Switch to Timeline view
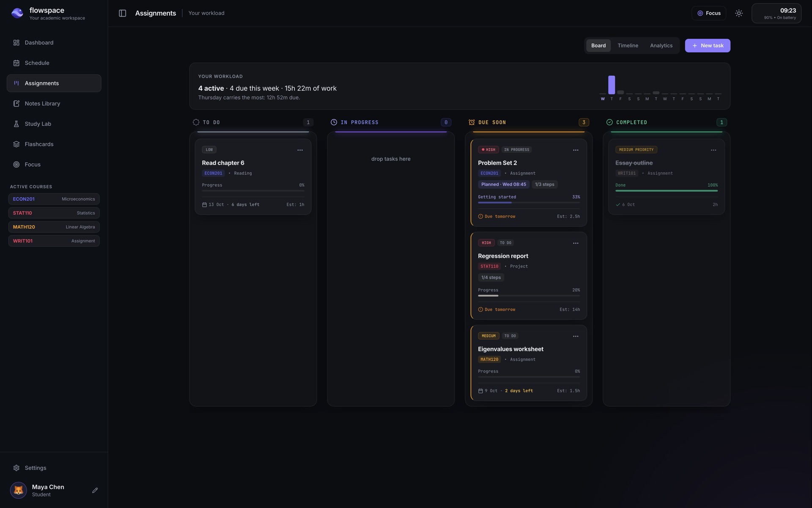Screen dimensions: 812x508 (628, 46)
